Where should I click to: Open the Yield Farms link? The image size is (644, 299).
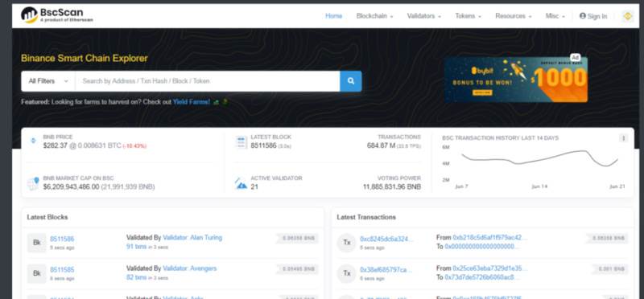(192, 102)
